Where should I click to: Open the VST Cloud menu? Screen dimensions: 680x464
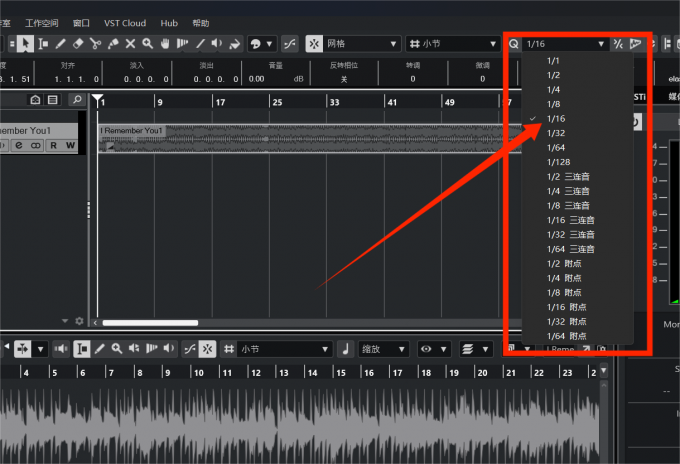click(125, 23)
